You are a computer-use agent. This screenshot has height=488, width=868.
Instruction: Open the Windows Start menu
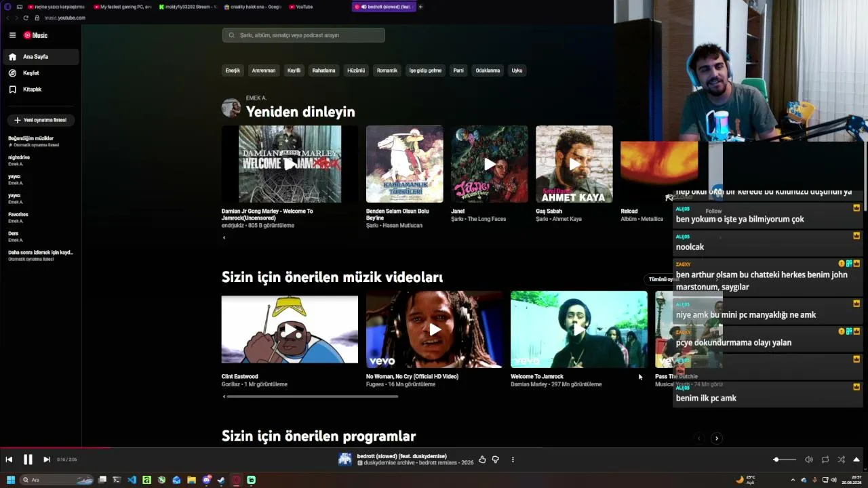click(10, 480)
